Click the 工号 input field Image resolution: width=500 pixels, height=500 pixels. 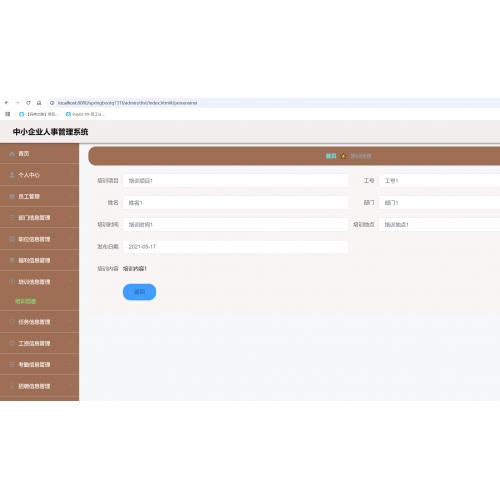coord(439,181)
